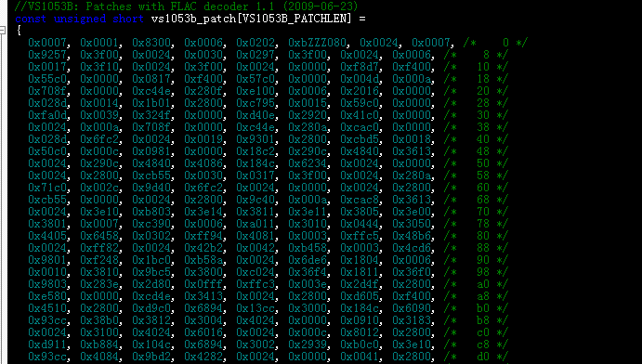Click the value 0x9257
642x364 pixels.
tap(47, 55)
